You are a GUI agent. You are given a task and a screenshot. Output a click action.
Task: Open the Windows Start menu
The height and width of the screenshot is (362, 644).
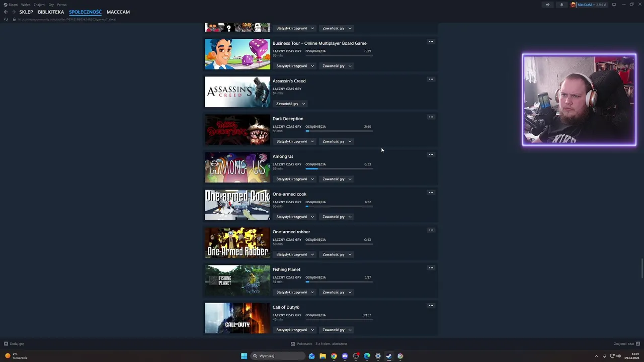tap(244, 356)
